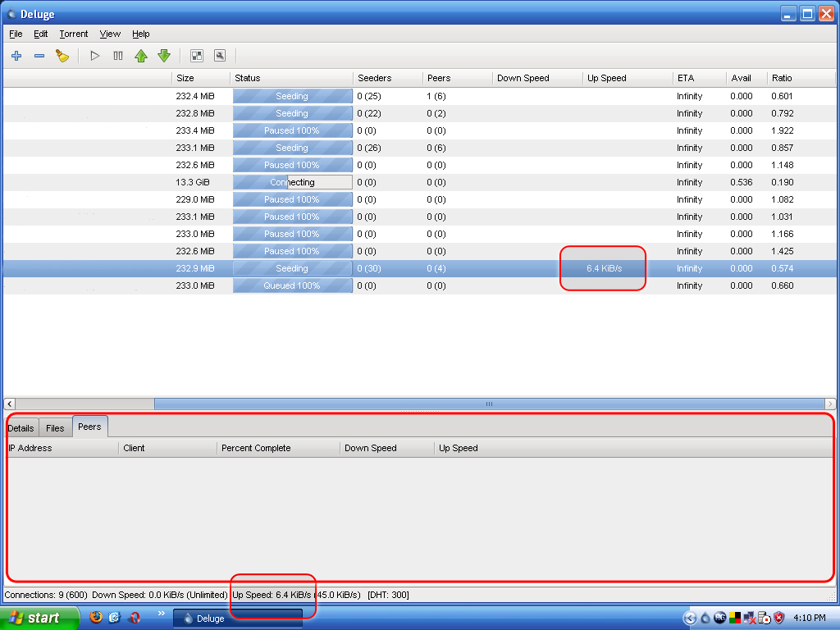Sort peers by the peers pane Down Speed header
The width and height of the screenshot is (840, 630).
tap(387, 449)
